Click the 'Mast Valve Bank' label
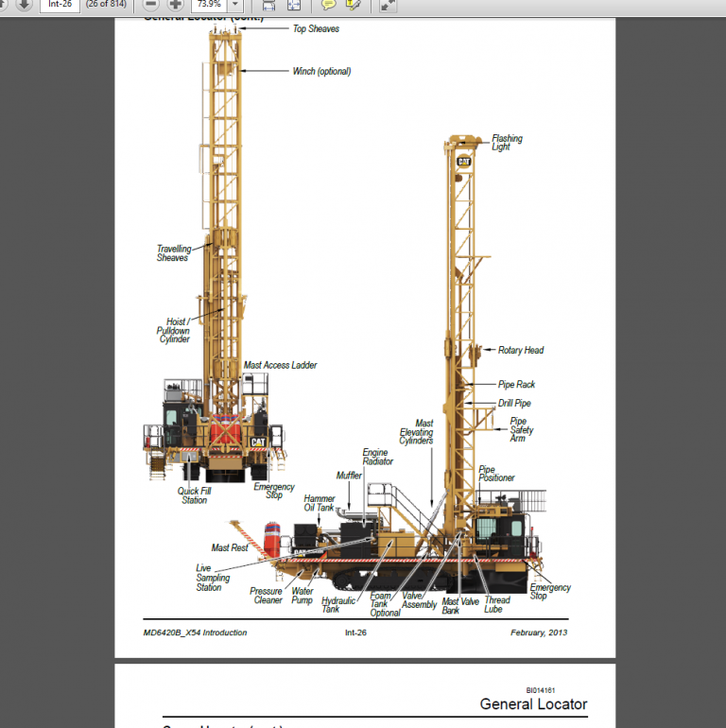The height and width of the screenshot is (728, 726). (x=460, y=606)
